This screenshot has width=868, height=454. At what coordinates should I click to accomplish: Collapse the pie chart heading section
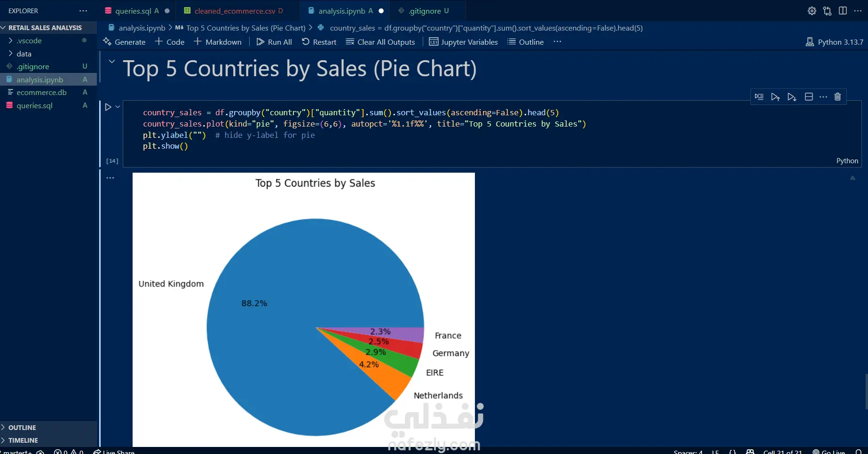[x=112, y=61]
